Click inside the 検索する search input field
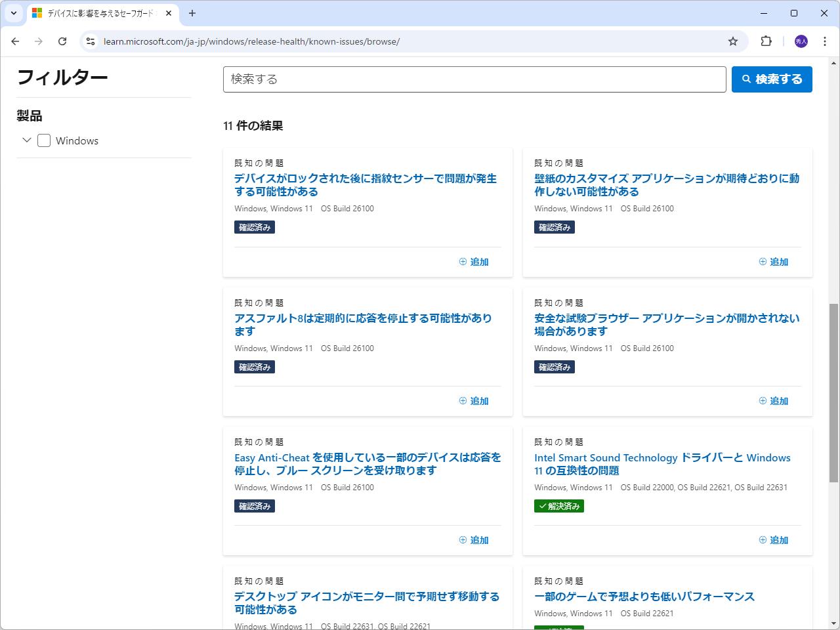Viewport: 840px width, 630px height. click(474, 79)
